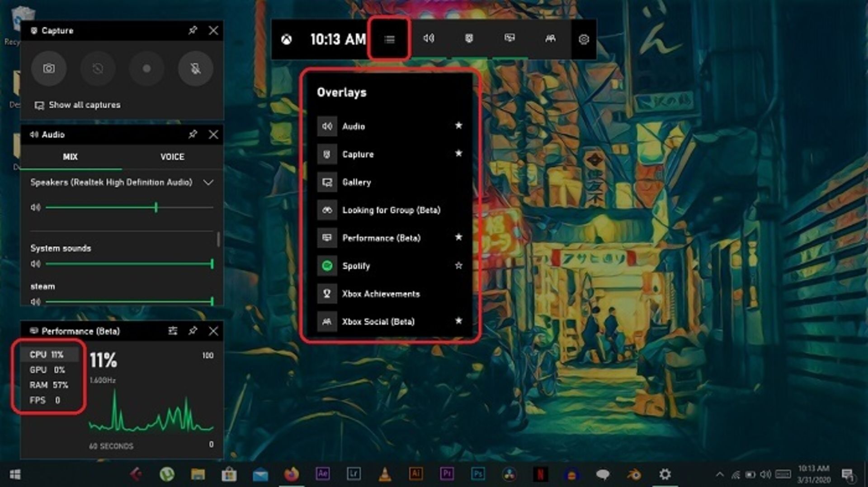Toggle the microphone in the Capture widget
Viewport: 868px width, 487px height.
tap(195, 69)
